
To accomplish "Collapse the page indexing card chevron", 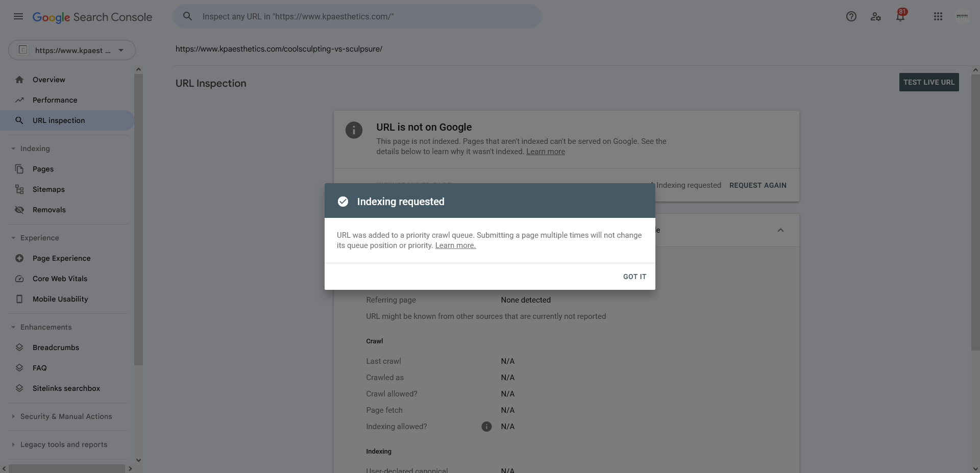I will coord(780,230).
